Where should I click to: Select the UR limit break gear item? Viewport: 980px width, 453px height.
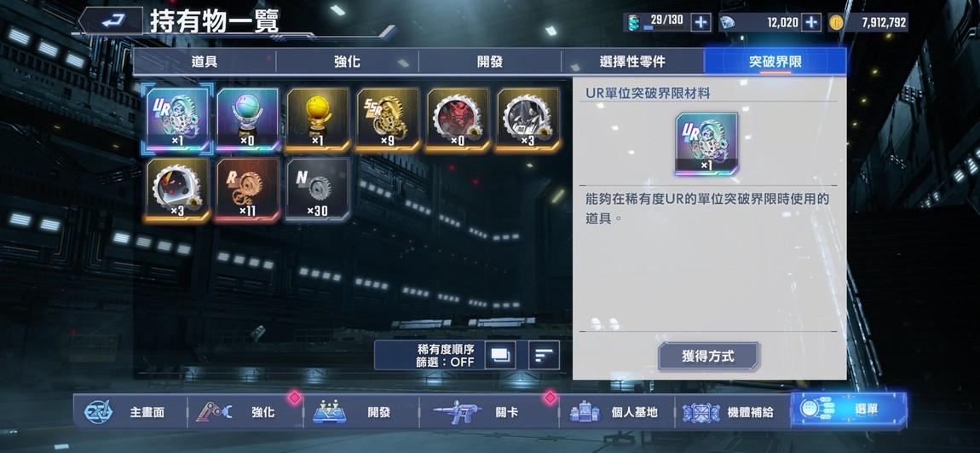178,119
